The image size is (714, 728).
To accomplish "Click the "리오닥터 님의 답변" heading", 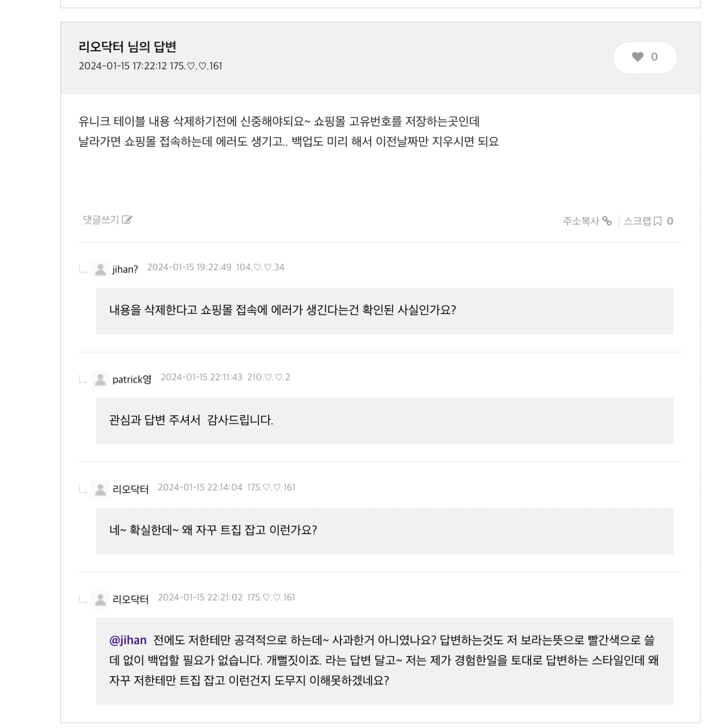I will [x=127, y=47].
